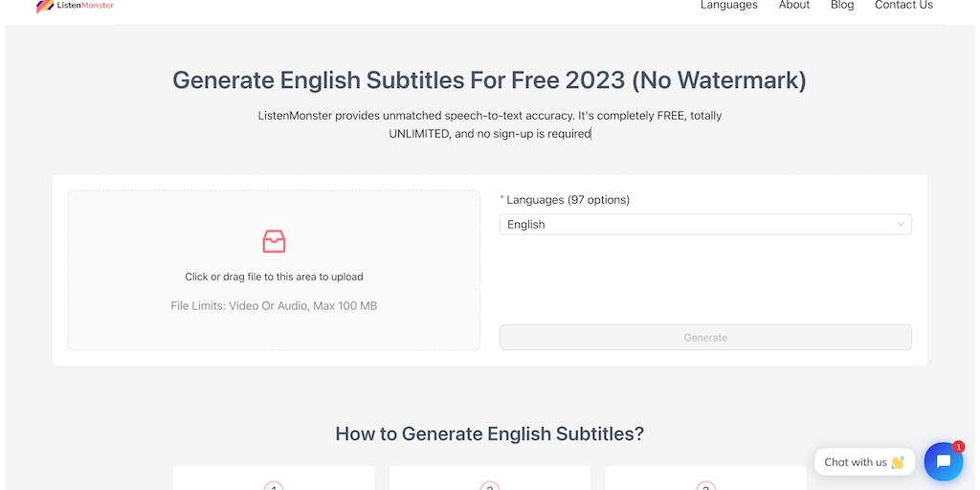This screenshot has height=490, width=980.
Task: Click the chevron arrow in language selector
Action: [x=901, y=224]
